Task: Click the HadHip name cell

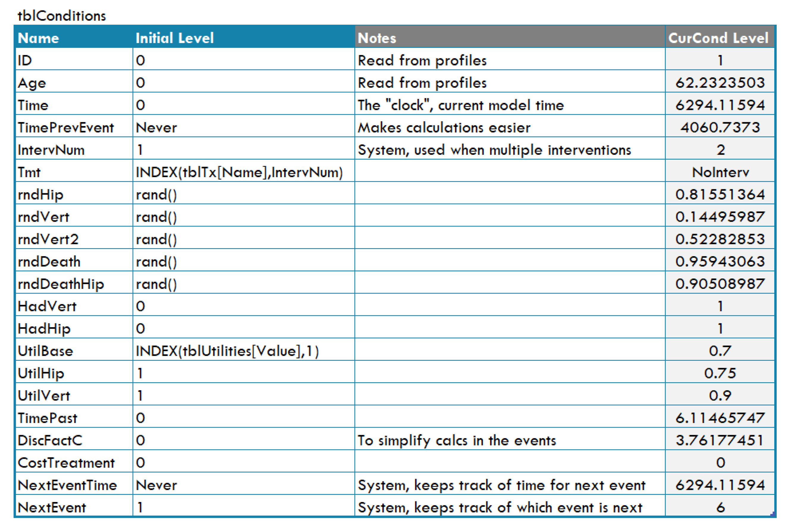Action: (44, 328)
